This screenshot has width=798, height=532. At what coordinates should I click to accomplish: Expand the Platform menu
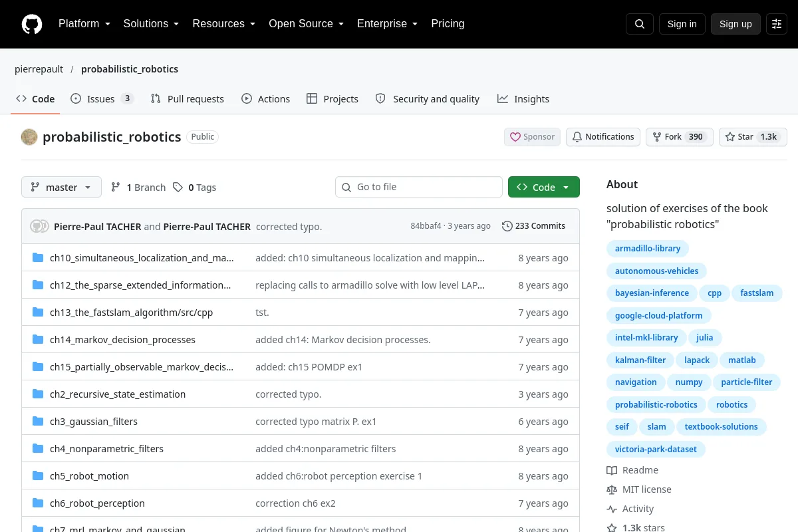84,24
